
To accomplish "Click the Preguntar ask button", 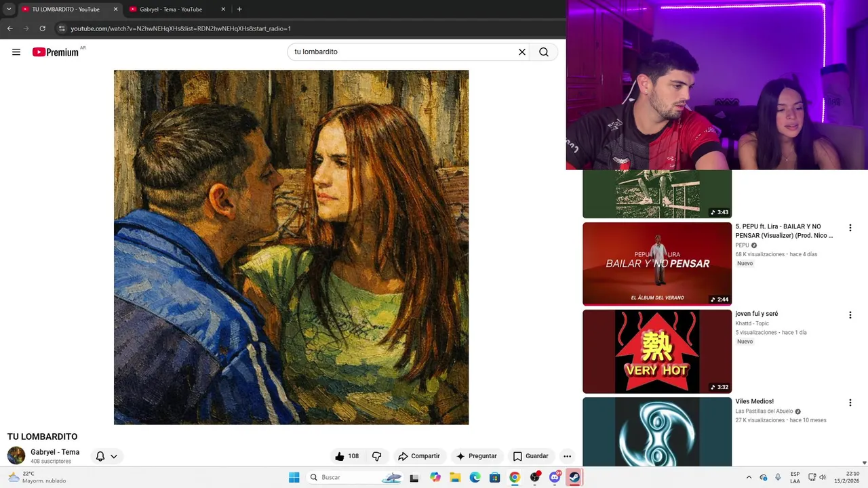I will click(477, 456).
